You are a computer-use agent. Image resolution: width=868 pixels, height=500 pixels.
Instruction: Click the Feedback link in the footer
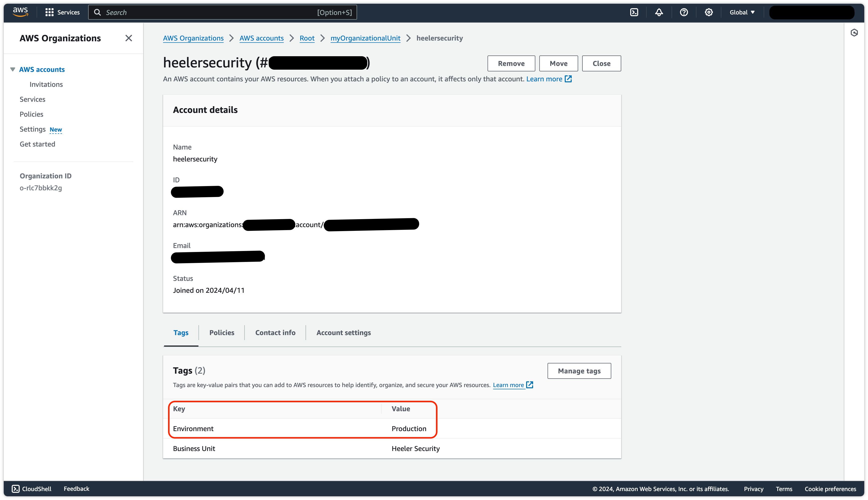[76, 489]
